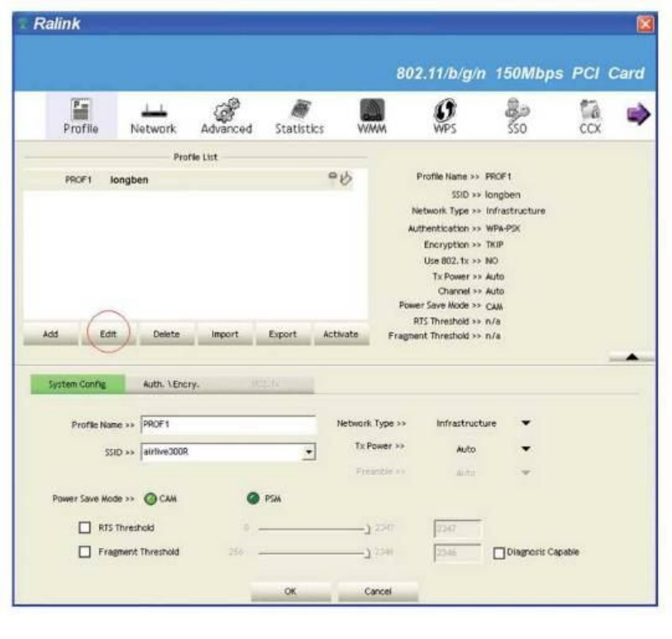Viewport: 672px width, 639px height.
Task: Click the SSID text field airlive300R
Action: pyautogui.click(x=222, y=451)
